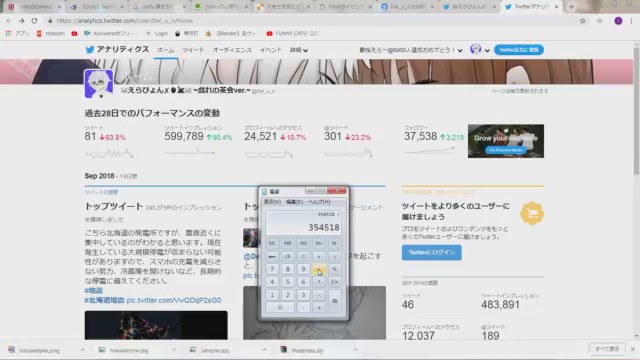Open the オーディエンス tab
This screenshot has height=360, width=640.
[232, 50]
